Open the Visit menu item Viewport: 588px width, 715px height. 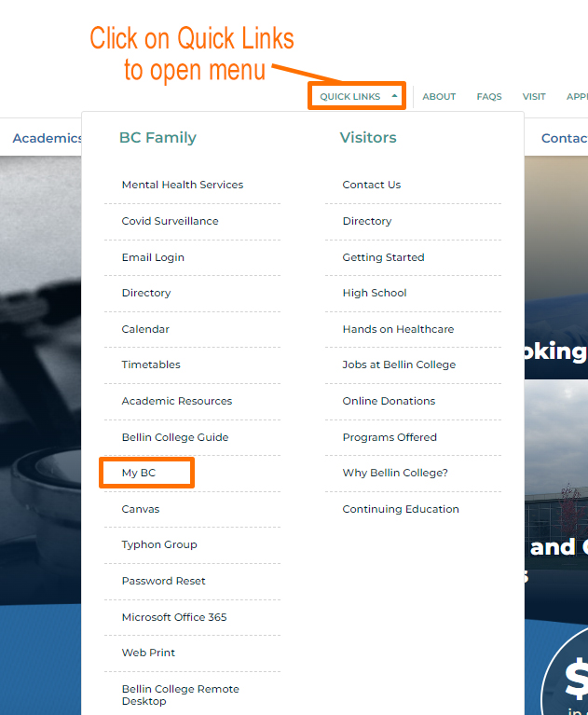click(534, 97)
